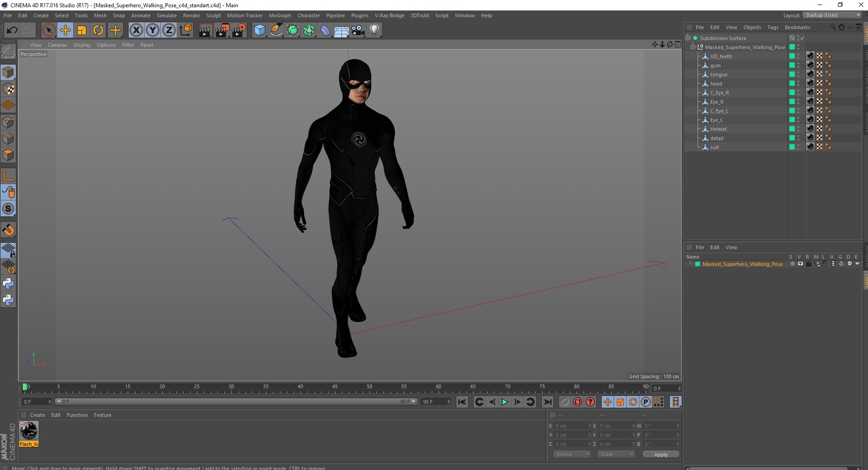Play the animation forward

coord(504,402)
